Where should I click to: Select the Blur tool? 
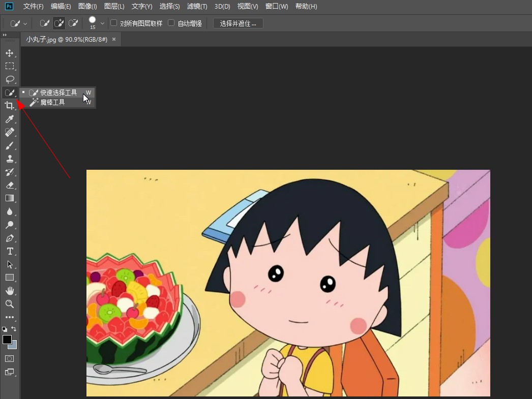10,211
